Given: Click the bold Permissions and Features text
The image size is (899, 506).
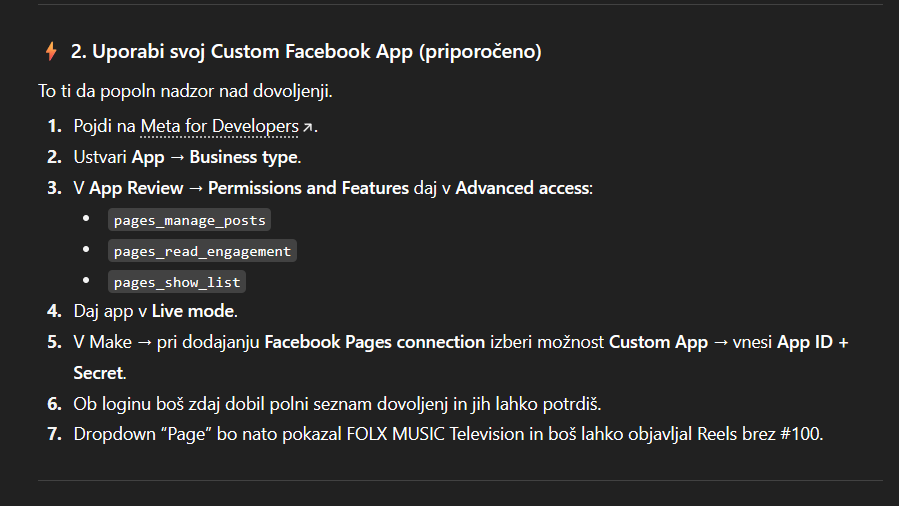Looking at the screenshot, I should click(x=308, y=188).
